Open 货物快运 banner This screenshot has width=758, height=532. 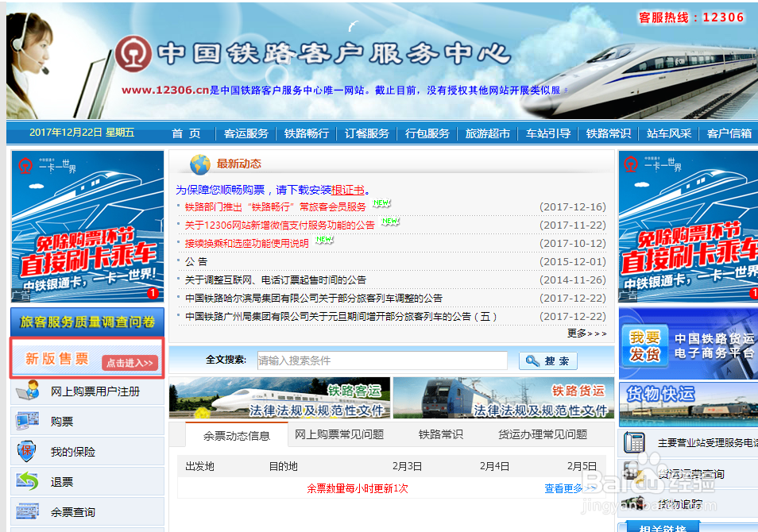click(688, 404)
